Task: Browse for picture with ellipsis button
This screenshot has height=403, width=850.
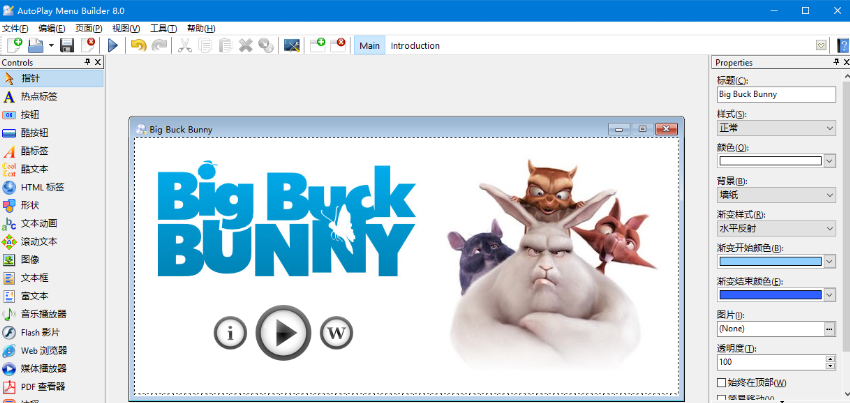Action: pyautogui.click(x=830, y=329)
